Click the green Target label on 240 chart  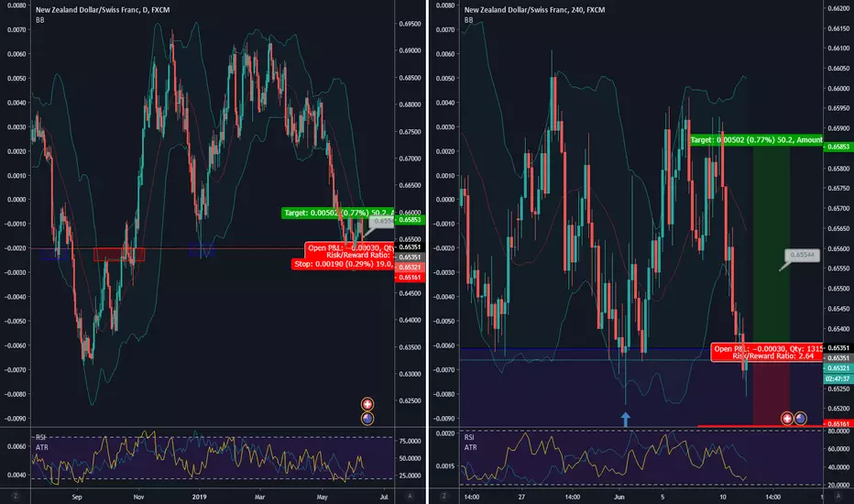tap(756, 140)
